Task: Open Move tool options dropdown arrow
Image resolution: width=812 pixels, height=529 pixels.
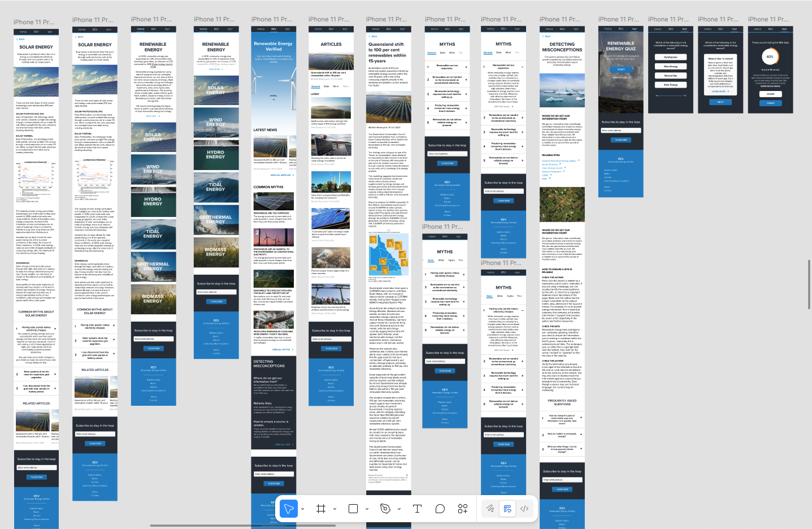Action: 302,509
